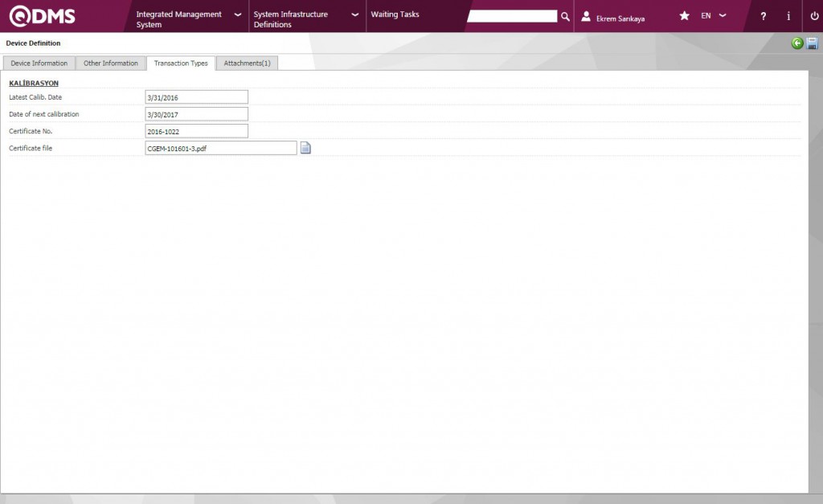Go back with the green arrow icon
Viewport: 823px width, 504px height.
pos(796,43)
